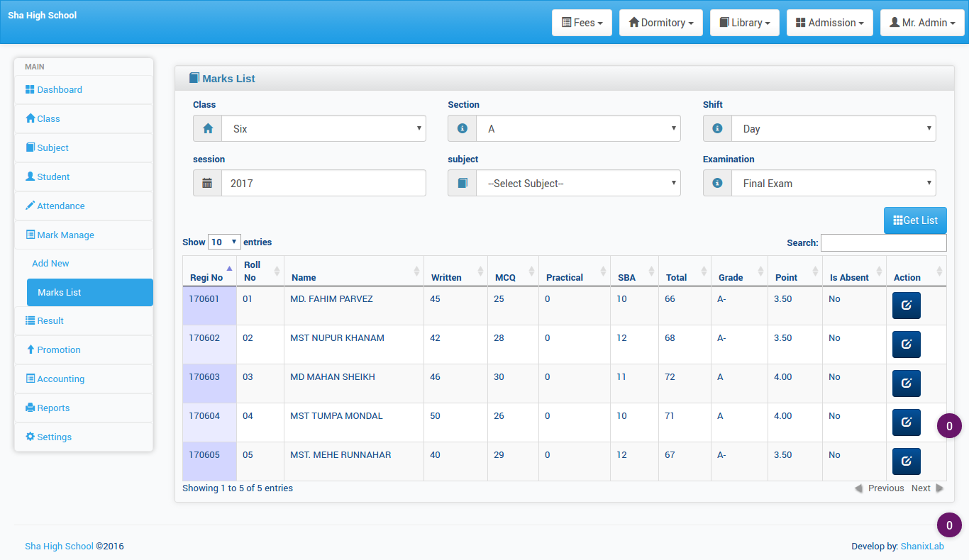Click the book icon in Marks List header
Screen dimensions: 969x560
click(194, 78)
